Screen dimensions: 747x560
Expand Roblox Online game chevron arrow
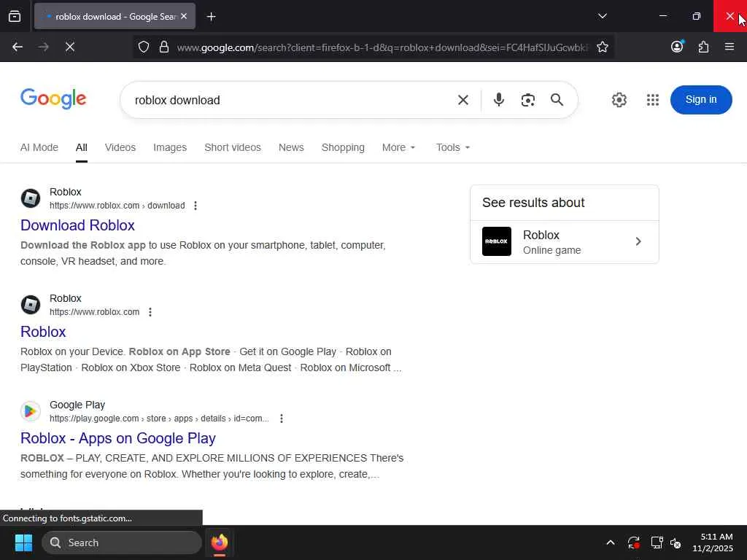(638, 241)
